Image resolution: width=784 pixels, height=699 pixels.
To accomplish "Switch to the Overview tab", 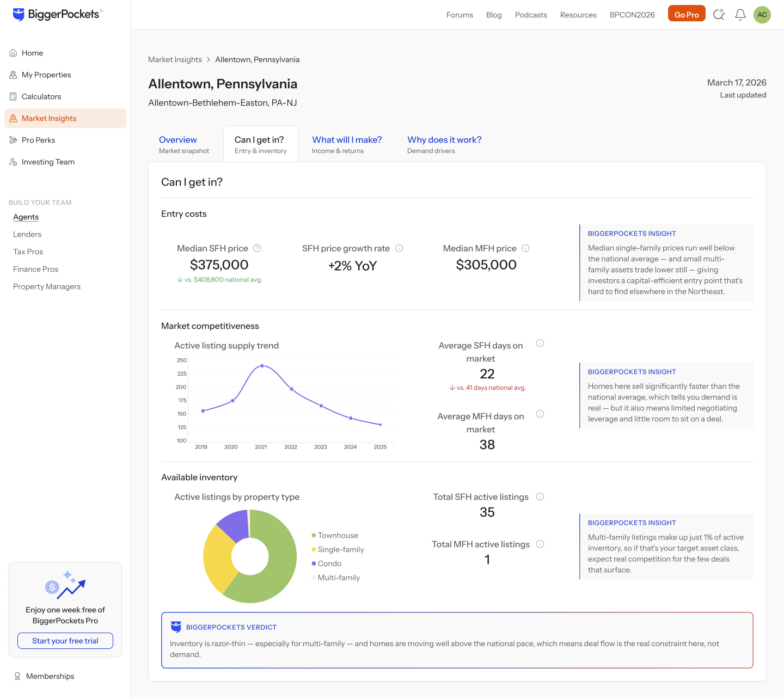I will tap(184, 144).
